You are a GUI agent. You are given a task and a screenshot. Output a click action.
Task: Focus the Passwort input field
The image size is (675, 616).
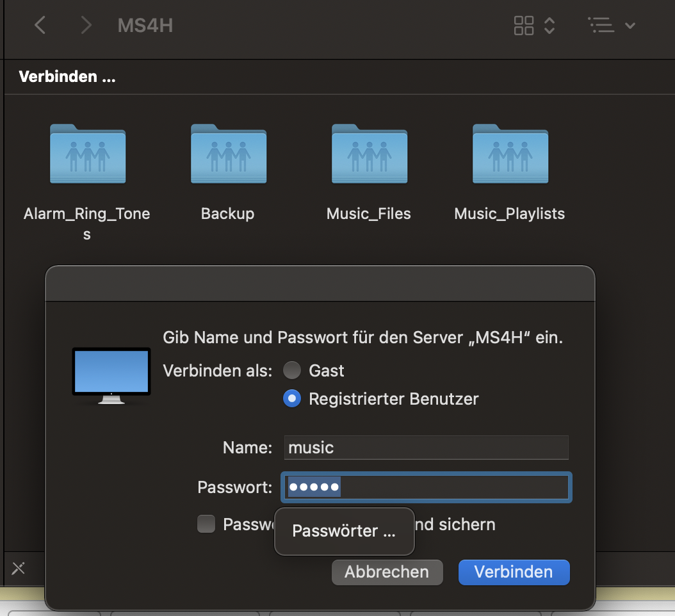pyautogui.click(x=448, y=488)
